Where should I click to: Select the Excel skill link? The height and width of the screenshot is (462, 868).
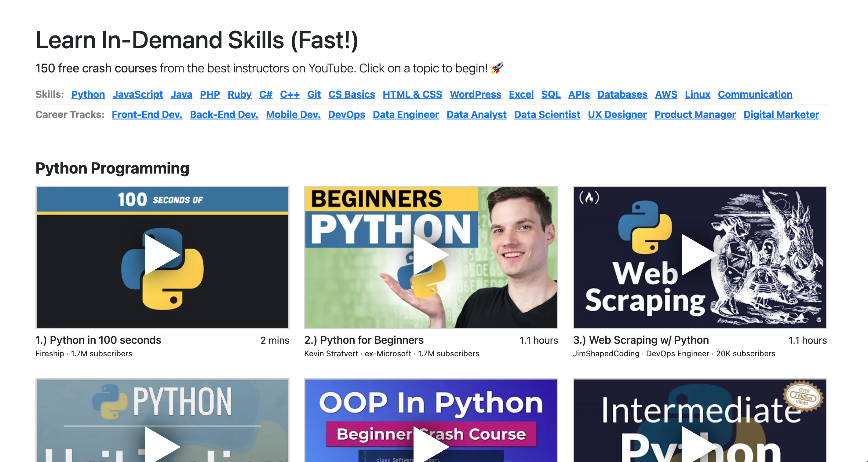[x=521, y=94]
